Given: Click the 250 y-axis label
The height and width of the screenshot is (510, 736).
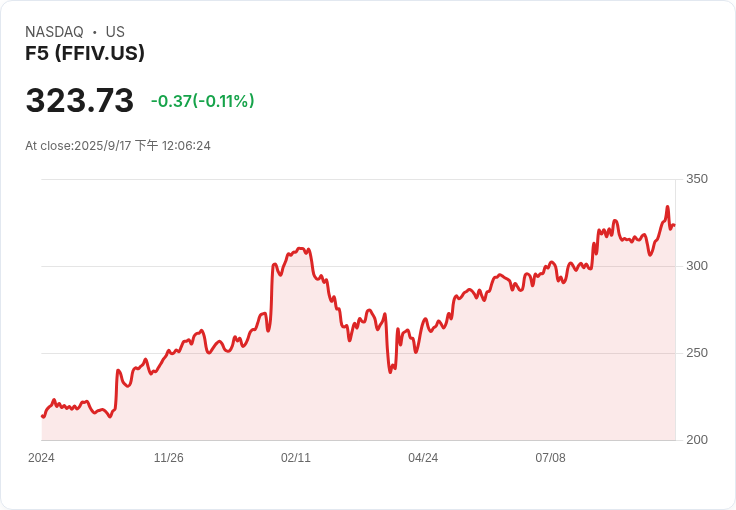Looking at the screenshot, I should point(697,353).
